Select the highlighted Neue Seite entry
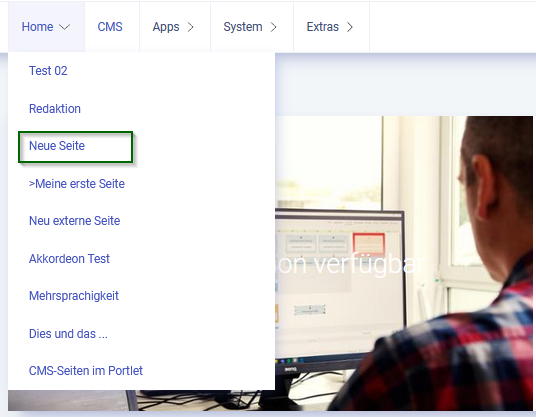This screenshot has width=536, height=417. [x=57, y=146]
